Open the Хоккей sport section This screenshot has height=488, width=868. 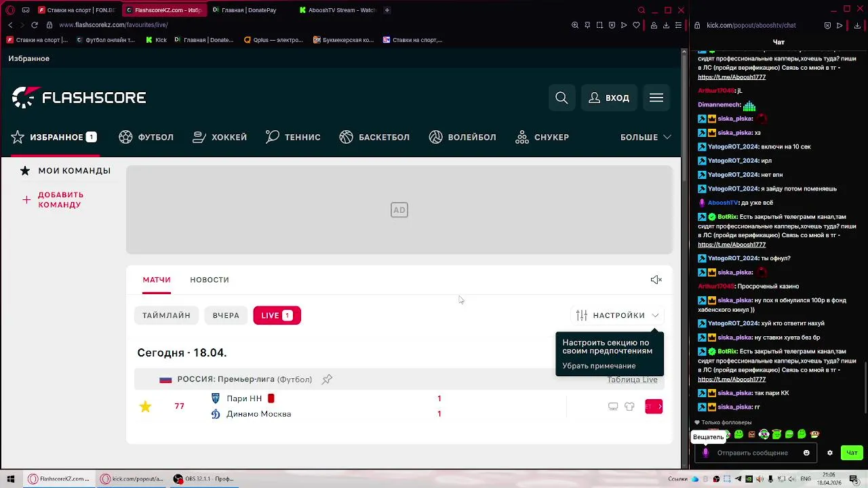(x=220, y=137)
